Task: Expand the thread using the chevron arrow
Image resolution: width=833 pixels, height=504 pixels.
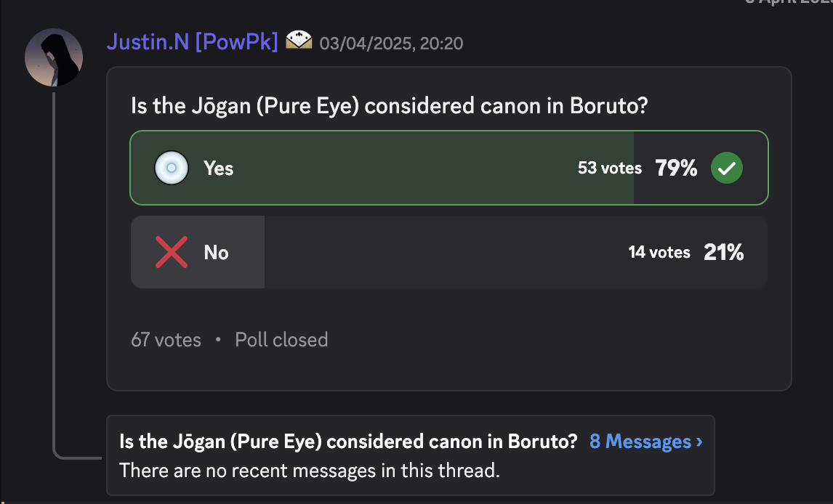Action: click(699, 442)
